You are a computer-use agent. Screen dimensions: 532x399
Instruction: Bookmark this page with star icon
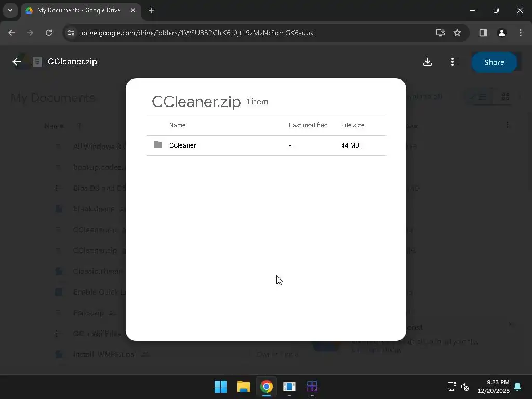point(457,33)
